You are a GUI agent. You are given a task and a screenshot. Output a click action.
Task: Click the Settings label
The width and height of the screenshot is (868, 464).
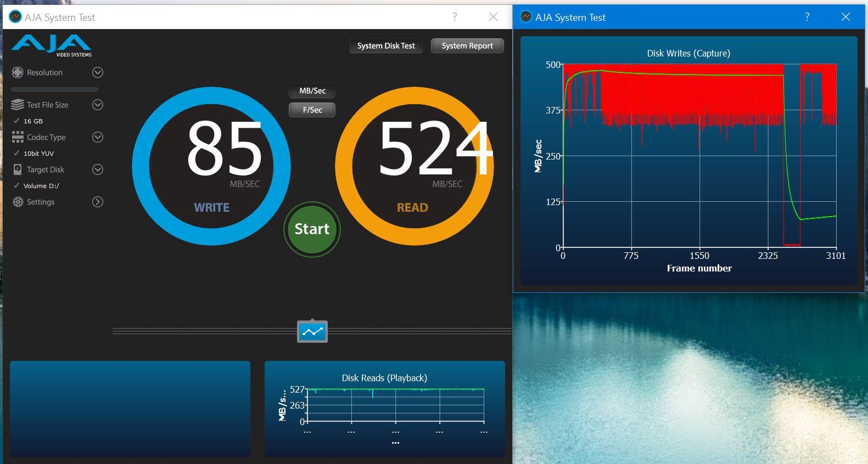[x=41, y=202]
